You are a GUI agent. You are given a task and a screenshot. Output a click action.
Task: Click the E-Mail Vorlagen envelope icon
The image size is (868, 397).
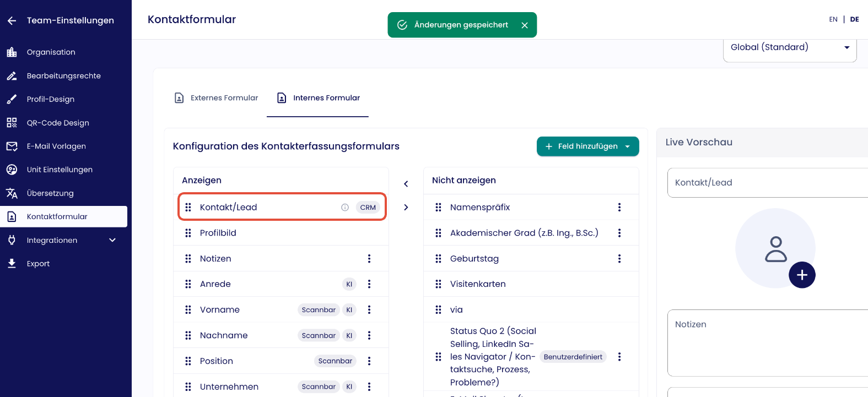click(x=12, y=146)
